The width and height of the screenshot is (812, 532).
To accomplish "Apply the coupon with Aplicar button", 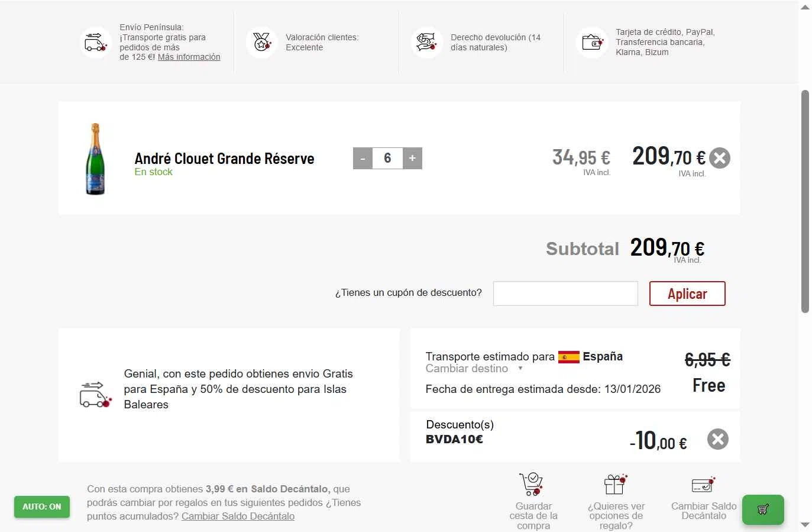I will pos(687,294).
